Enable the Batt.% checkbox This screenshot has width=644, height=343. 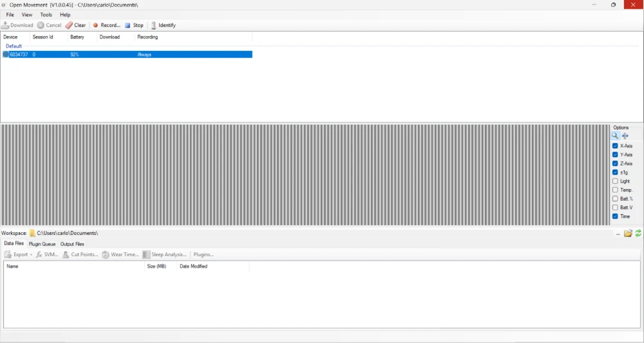click(615, 199)
